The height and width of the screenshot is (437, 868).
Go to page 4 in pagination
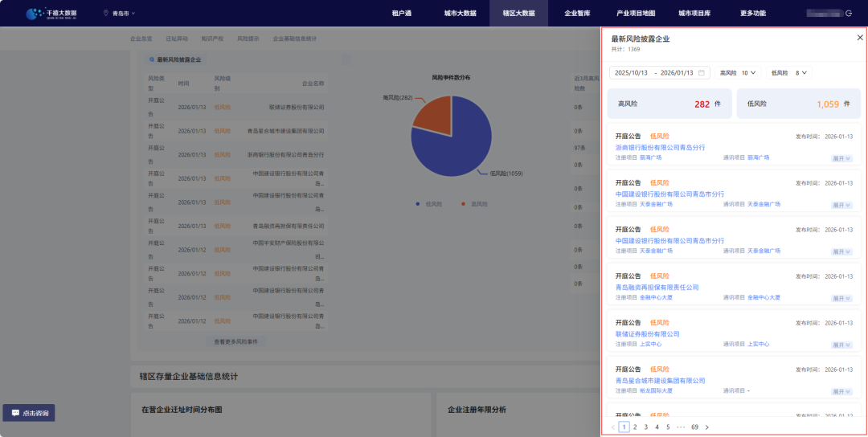point(657,427)
